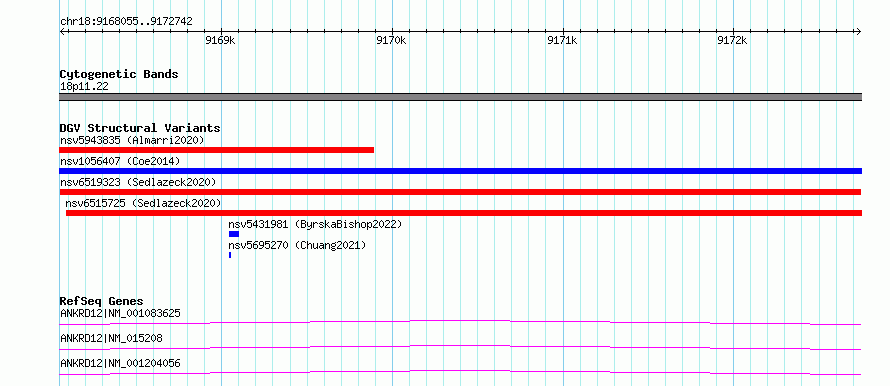Select the magenta NM_015208 transcript line
The width and height of the screenshot is (890, 386).
[460, 347]
